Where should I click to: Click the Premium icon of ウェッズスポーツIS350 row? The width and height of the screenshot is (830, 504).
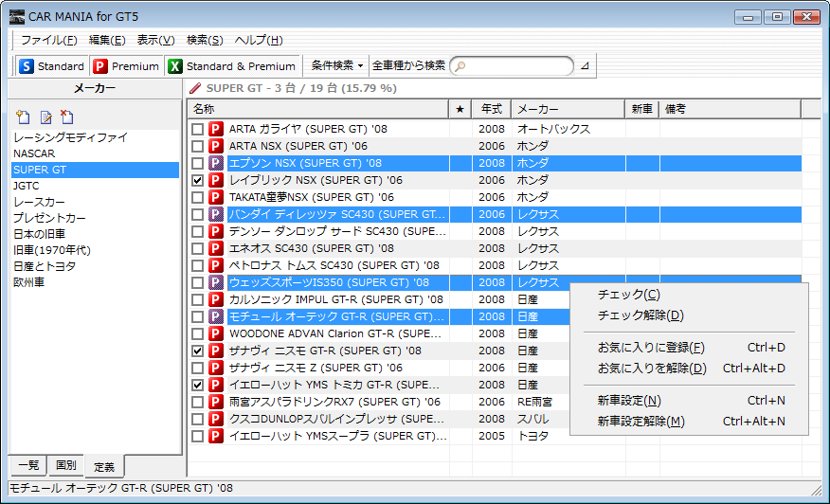[215, 282]
